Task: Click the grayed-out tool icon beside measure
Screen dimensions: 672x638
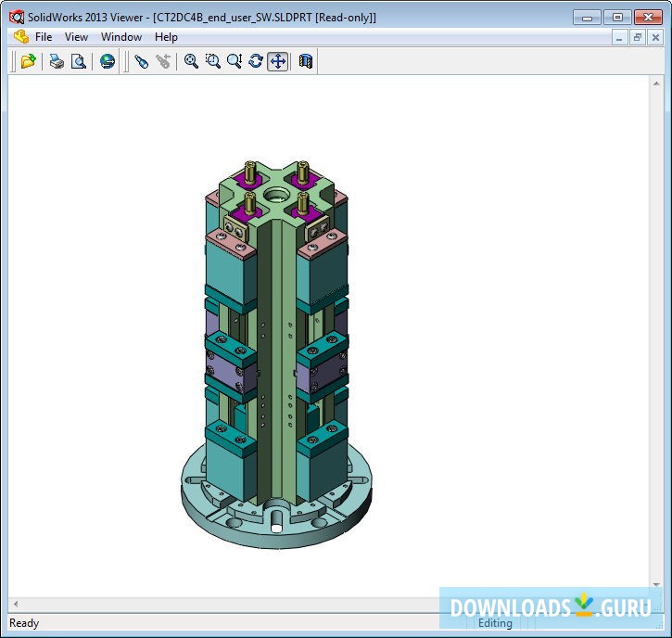Action: point(163,61)
